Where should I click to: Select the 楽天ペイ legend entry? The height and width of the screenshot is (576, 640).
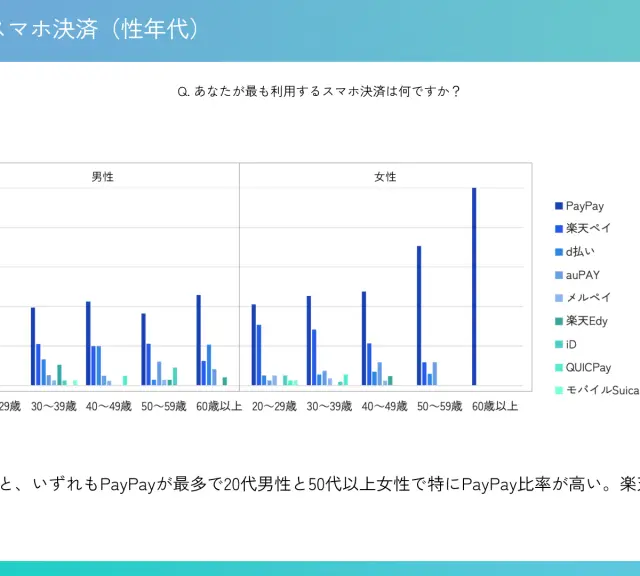(x=588, y=229)
